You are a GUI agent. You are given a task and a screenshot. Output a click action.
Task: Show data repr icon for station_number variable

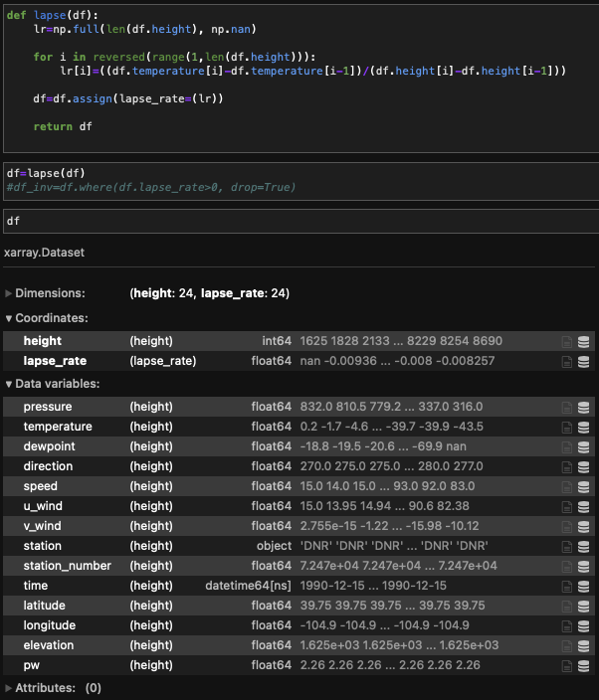(x=583, y=567)
